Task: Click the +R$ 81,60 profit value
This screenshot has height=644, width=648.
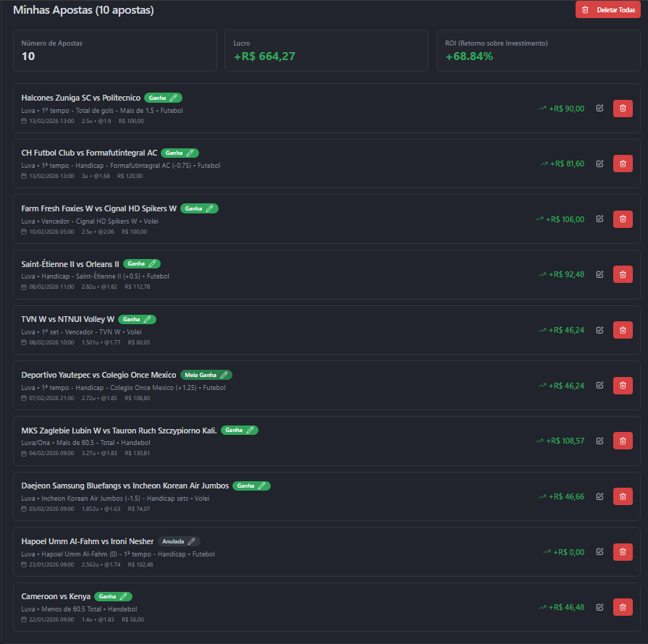Action: click(x=567, y=164)
